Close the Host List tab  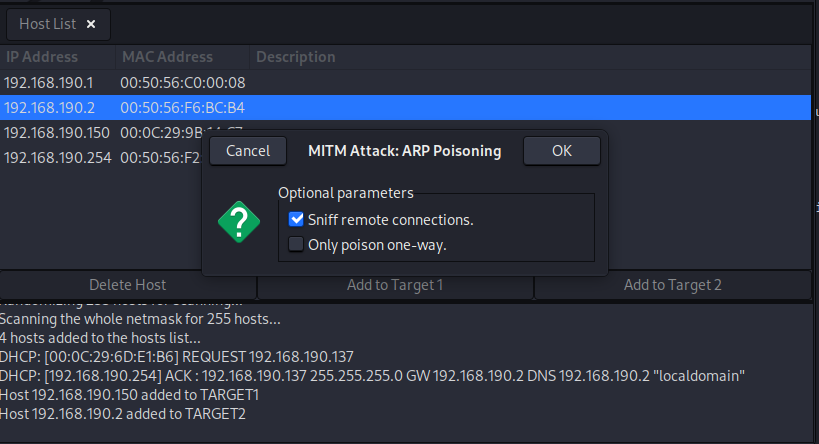(91, 24)
